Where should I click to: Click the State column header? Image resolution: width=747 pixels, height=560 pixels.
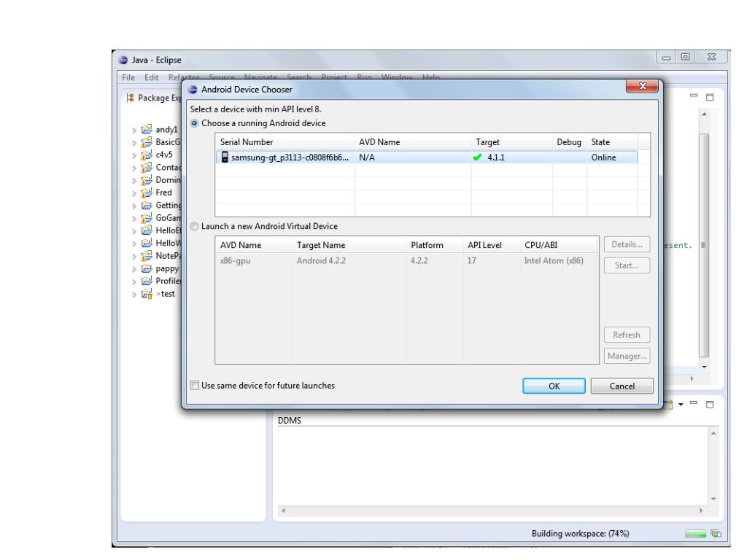612,142
